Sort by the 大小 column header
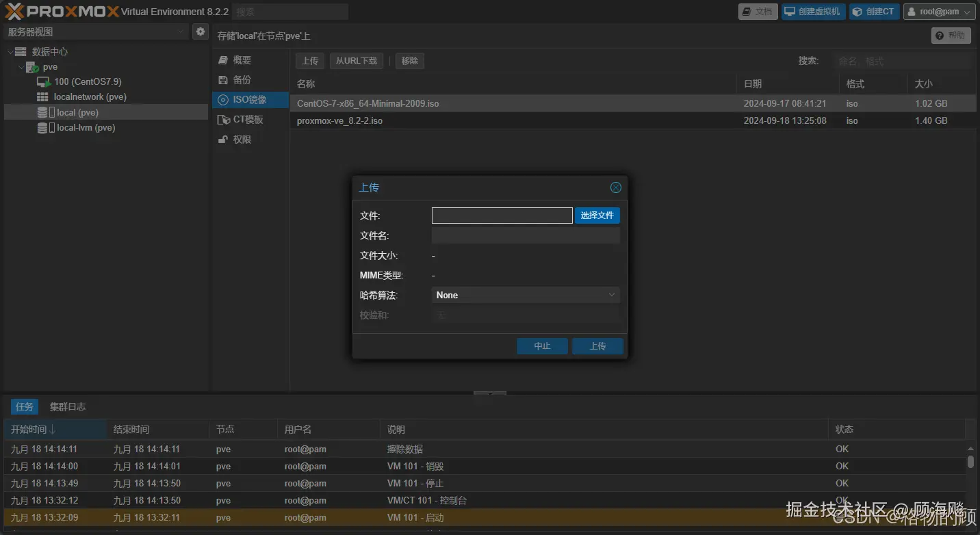This screenshot has width=980, height=535. 942,84
